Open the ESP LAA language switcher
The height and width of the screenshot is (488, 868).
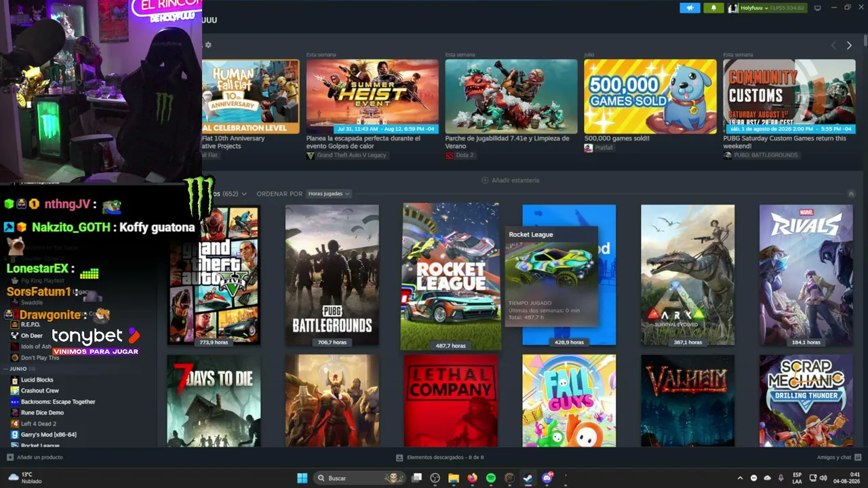pos(797,478)
